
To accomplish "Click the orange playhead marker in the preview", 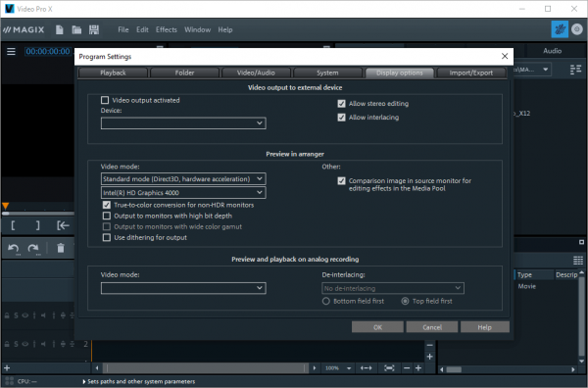I will [5, 206].
